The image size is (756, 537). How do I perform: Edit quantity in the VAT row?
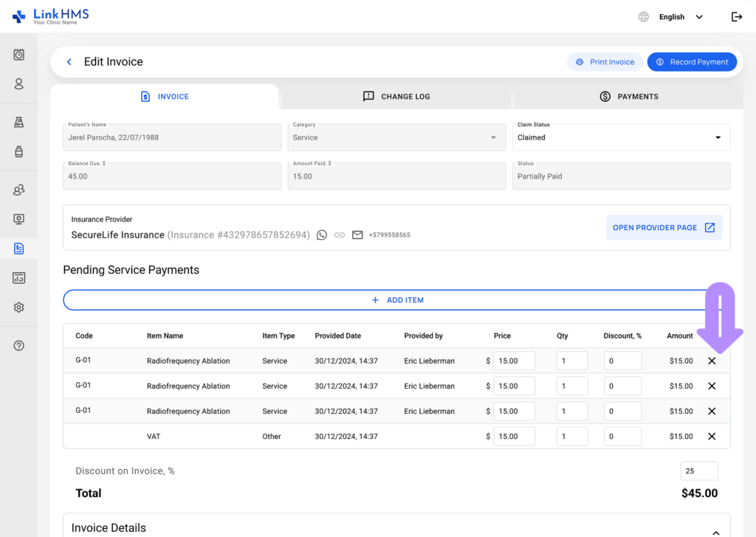coord(572,437)
